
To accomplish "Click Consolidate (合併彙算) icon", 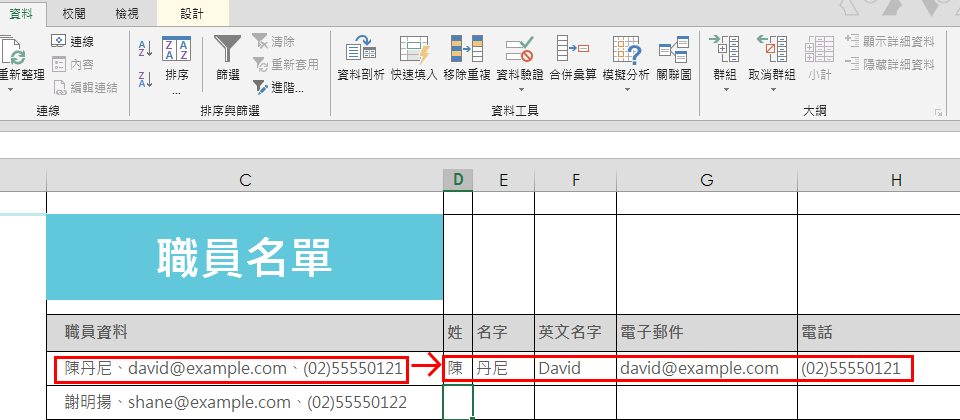I will 572,49.
